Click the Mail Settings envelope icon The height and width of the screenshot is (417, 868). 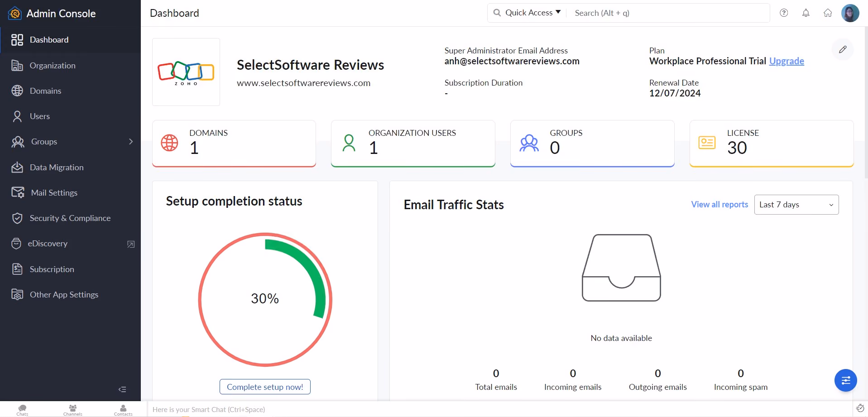pyautogui.click(x=18, y=193)
